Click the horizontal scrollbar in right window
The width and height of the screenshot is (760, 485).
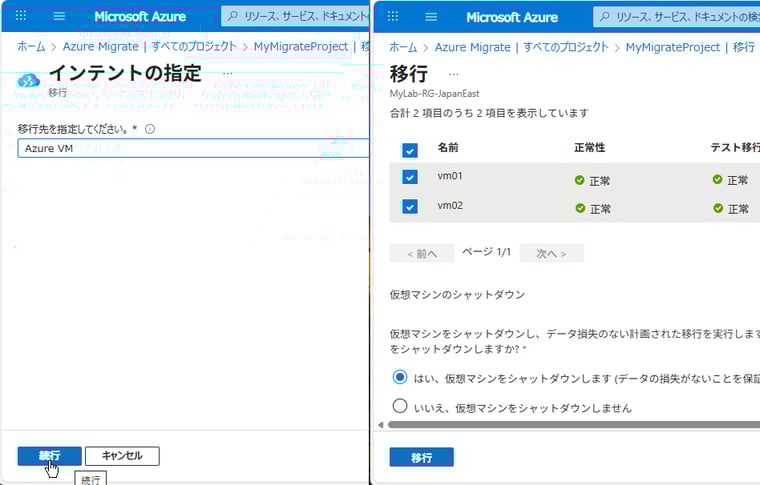574,425
